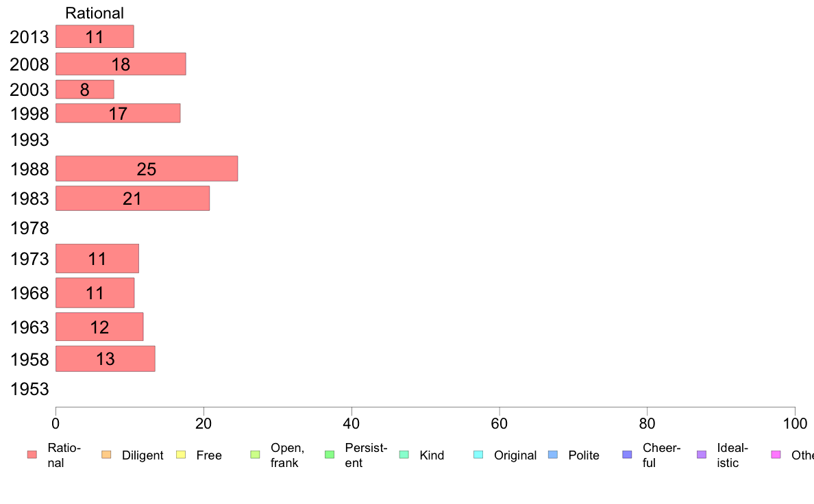Select the Idealistic legend swatch
The height and width of the screenshot is (504, 814).
point(702,455)
